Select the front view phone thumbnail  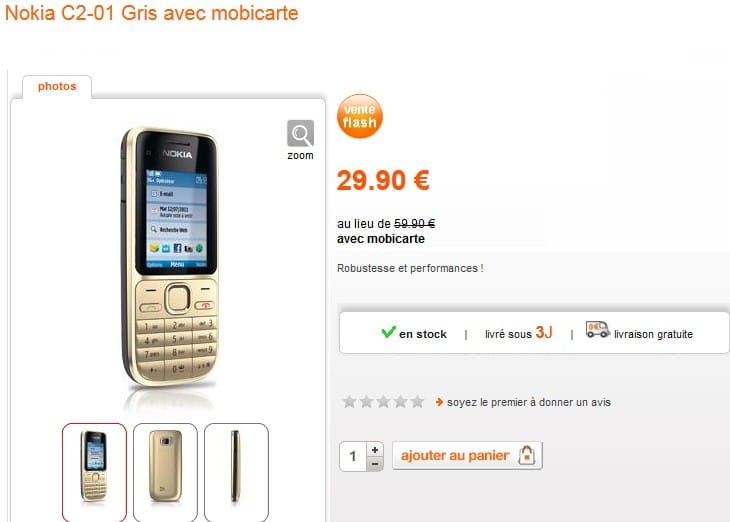pos(94,472)
